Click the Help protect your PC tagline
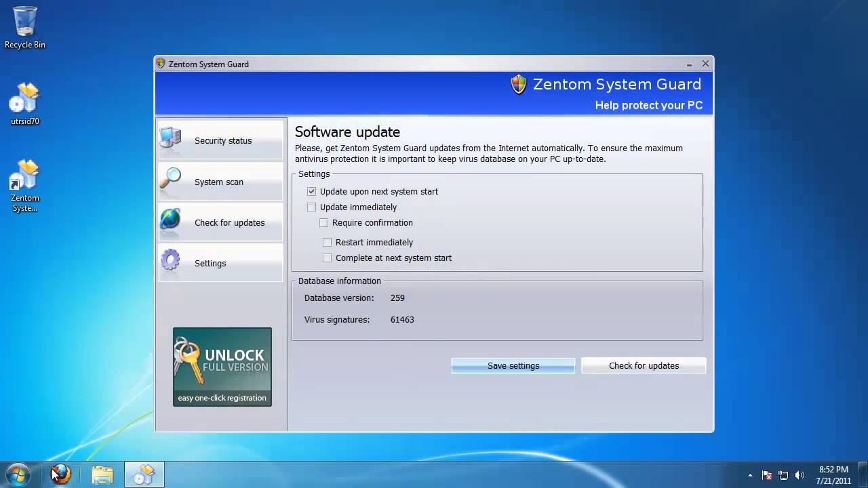 pos(649,106)
